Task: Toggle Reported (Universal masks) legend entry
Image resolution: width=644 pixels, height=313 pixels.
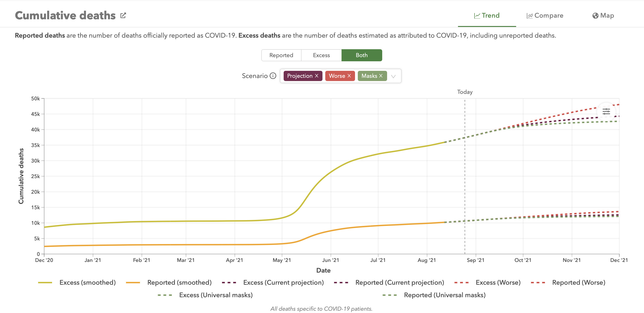Action: click(445, 295)
